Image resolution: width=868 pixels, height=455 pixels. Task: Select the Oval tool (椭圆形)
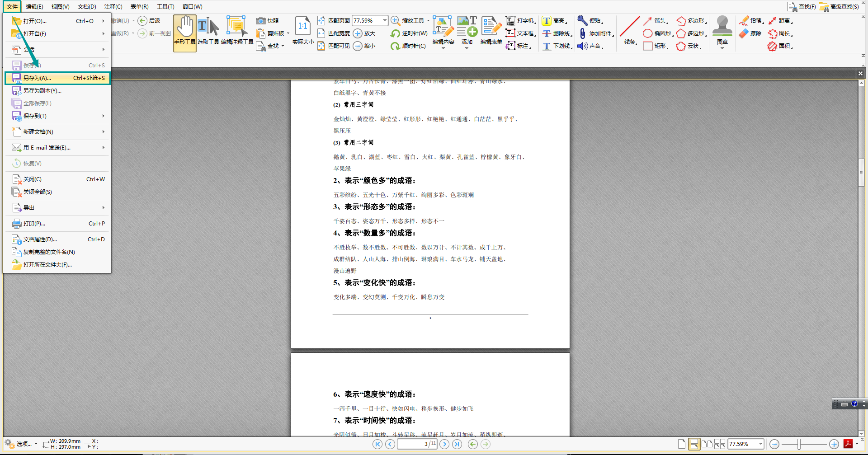pos(658,33)
